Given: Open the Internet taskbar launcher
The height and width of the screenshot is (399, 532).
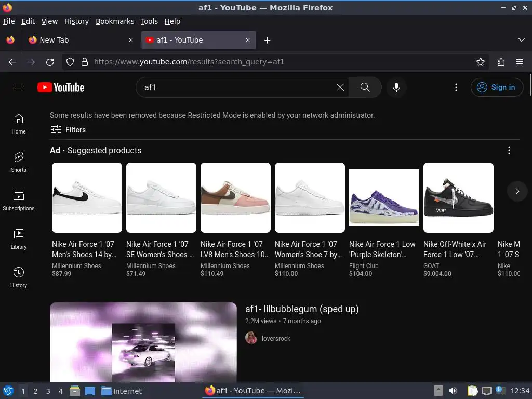Looking at the screenshot, I should click(122, 391).
